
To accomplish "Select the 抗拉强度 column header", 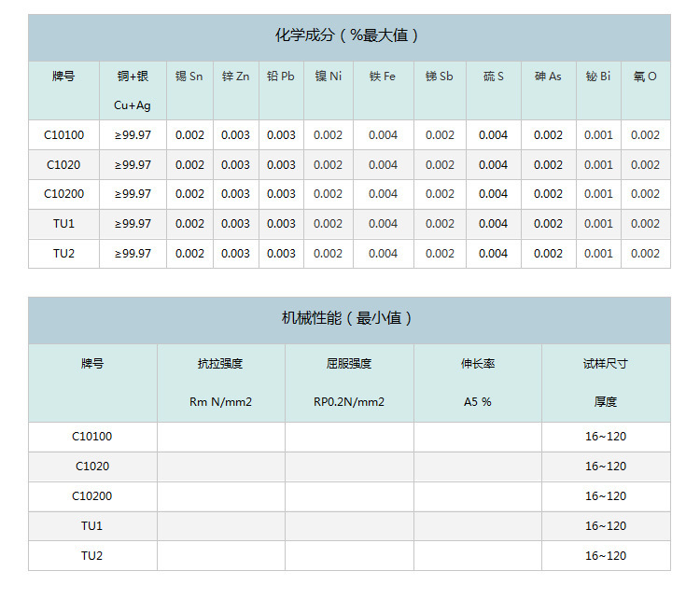I will (x=220, y=364).
